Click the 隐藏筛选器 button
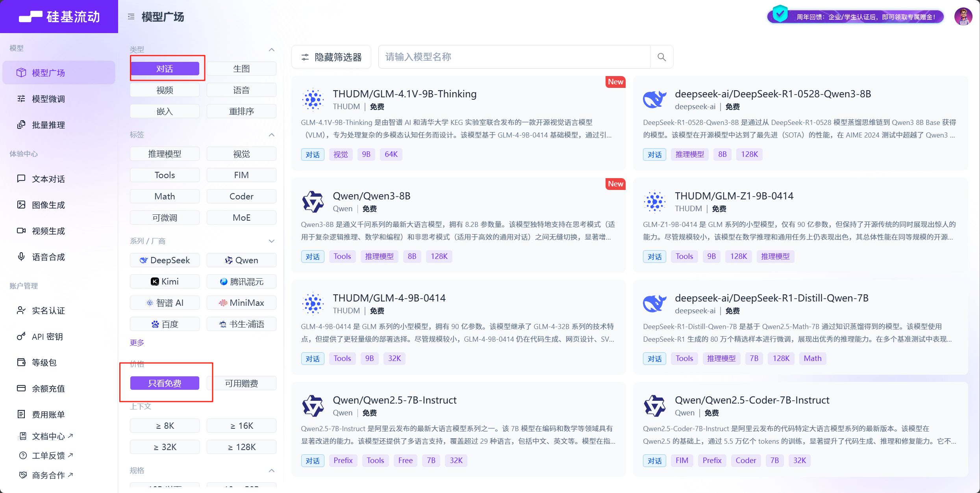The width and height of the screenshot is (980, 493). click(x=331, y=57)
